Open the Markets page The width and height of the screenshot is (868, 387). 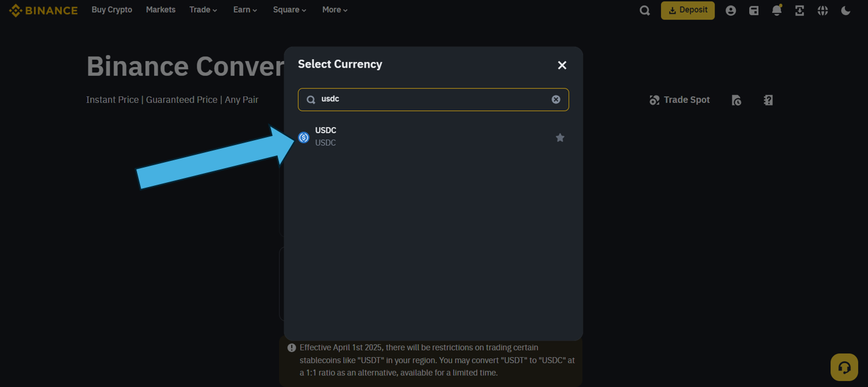tap(161, 10)
